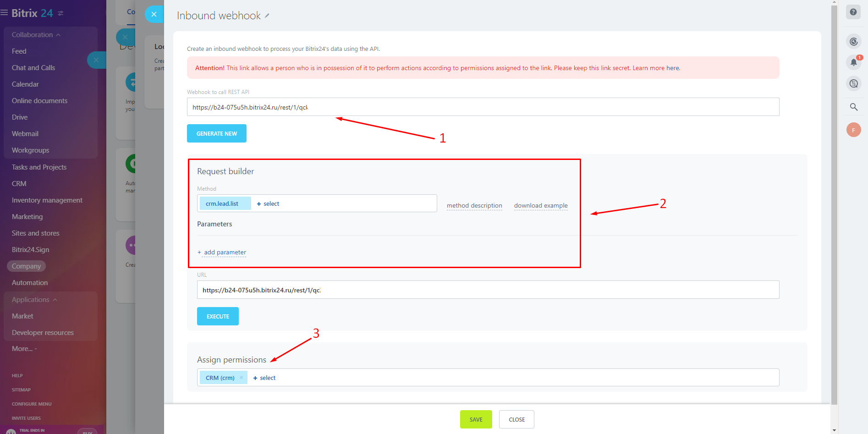Expand the More... menu item
This screenshot has height=434, width=868.
23,348
